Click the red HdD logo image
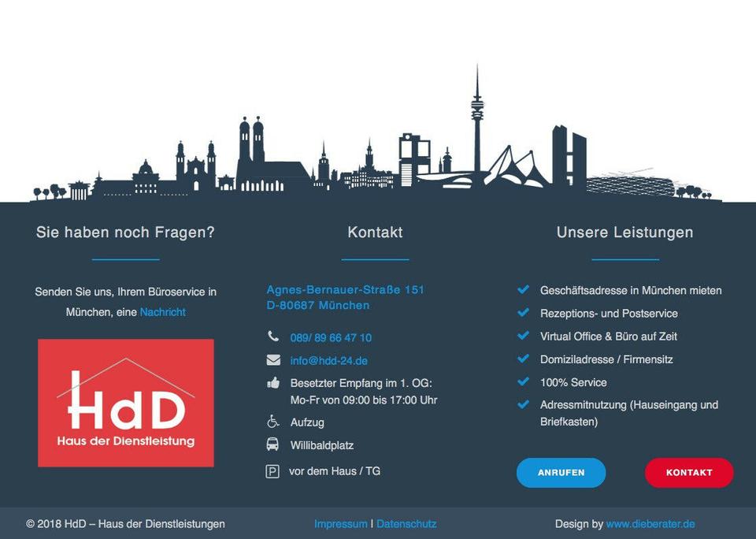The height and width of the screenshot is (539, 756). 126,403
